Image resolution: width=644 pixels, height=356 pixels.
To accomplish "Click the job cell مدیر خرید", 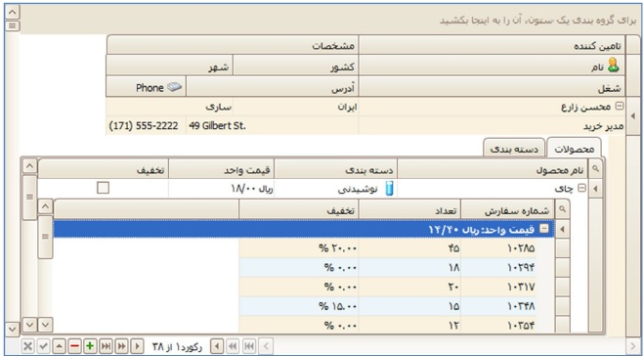I will [492, 126].
